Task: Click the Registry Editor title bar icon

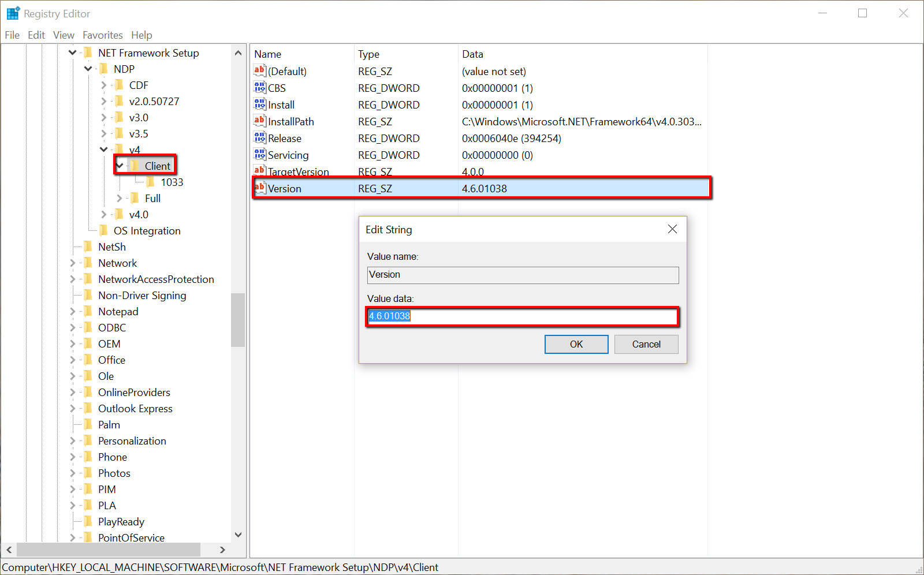Action: click(x=13, y=13)
